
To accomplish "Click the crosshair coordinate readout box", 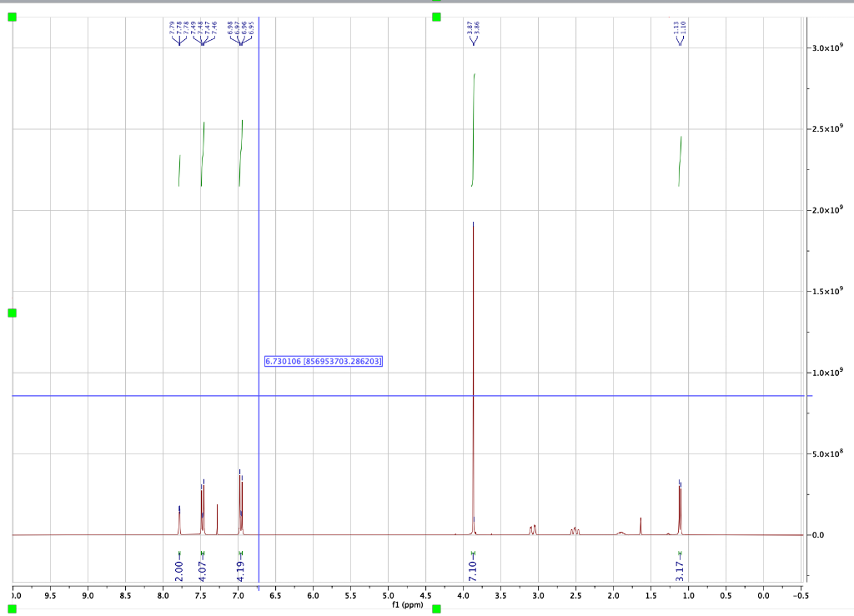I will click(324, 361).
